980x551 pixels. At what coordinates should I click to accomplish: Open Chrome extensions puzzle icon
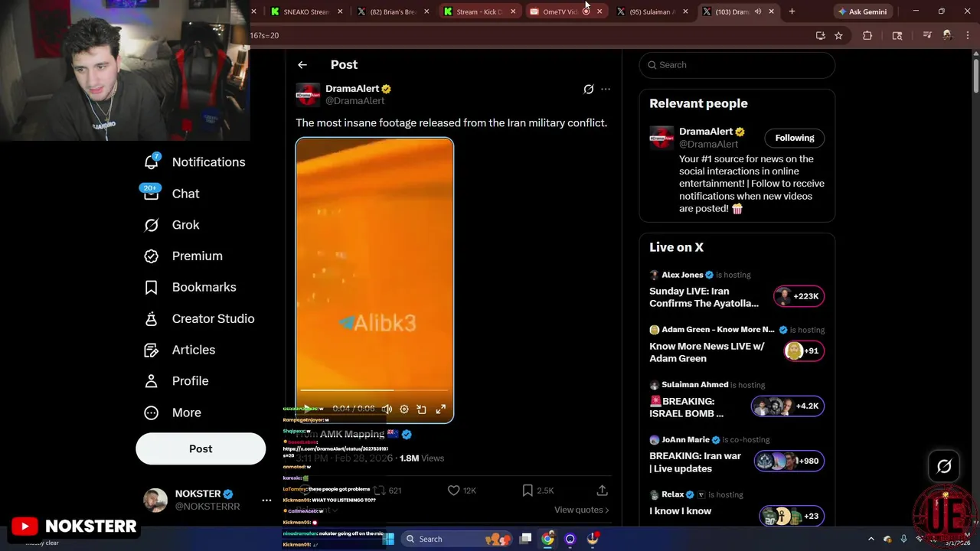click(867, 35)
